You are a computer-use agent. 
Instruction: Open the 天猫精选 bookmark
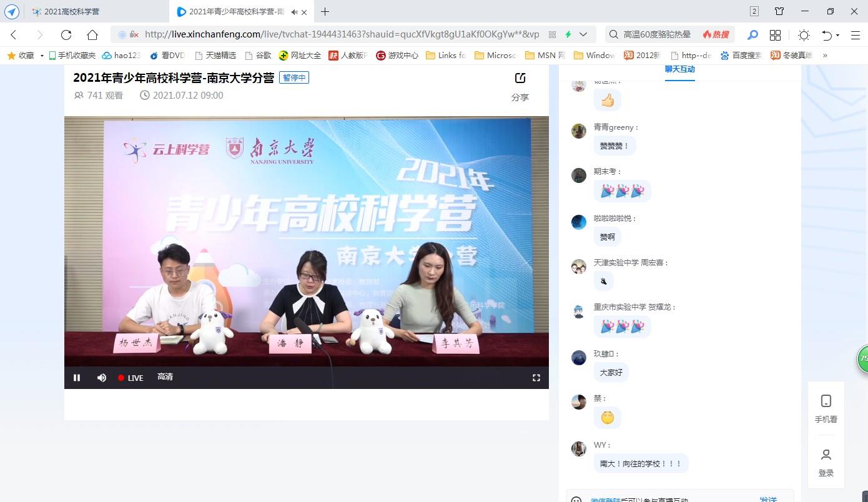coord(215,55)
